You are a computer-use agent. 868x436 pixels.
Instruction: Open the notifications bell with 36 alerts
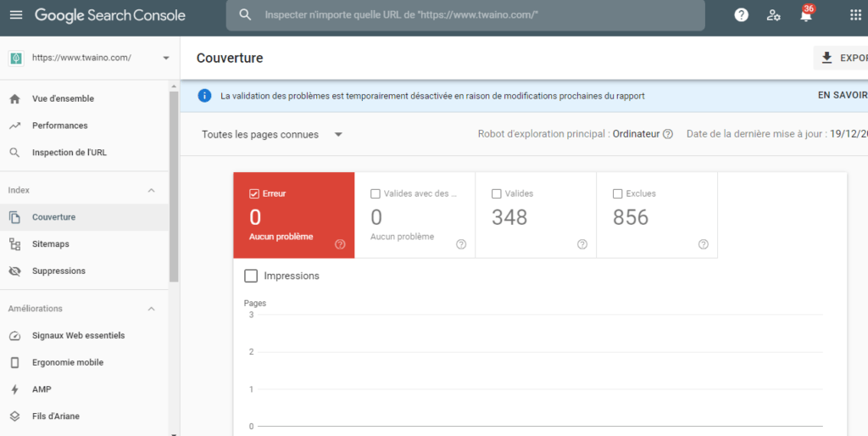pyautogui.click(x=805, y=15)
